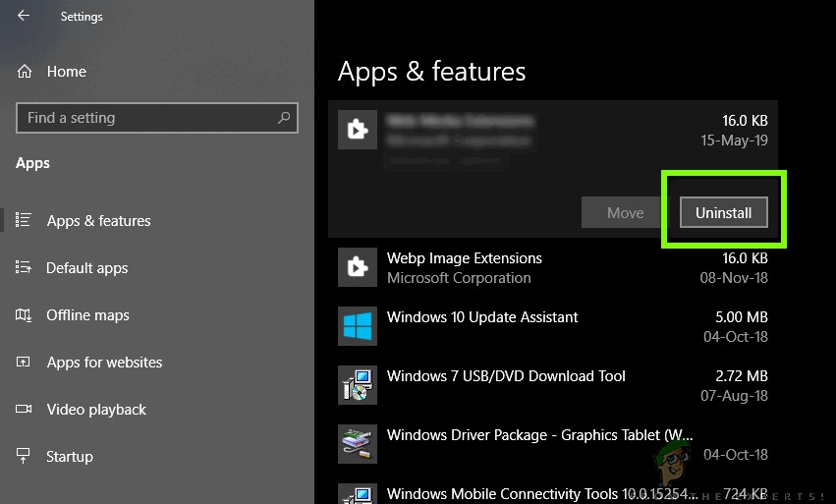This screenshot has width=836, height=504.
Task: Go back using the Settings back arrow
Action: coord(24,16)
